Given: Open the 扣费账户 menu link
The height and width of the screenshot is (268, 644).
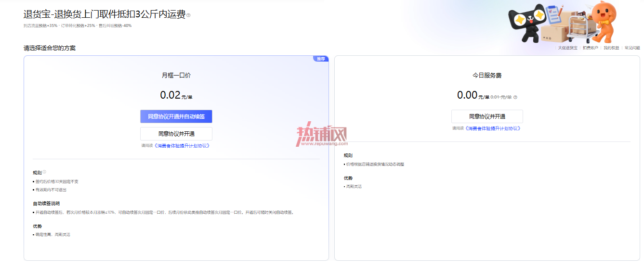Looking at the screenshot, I should click(590, 48).
